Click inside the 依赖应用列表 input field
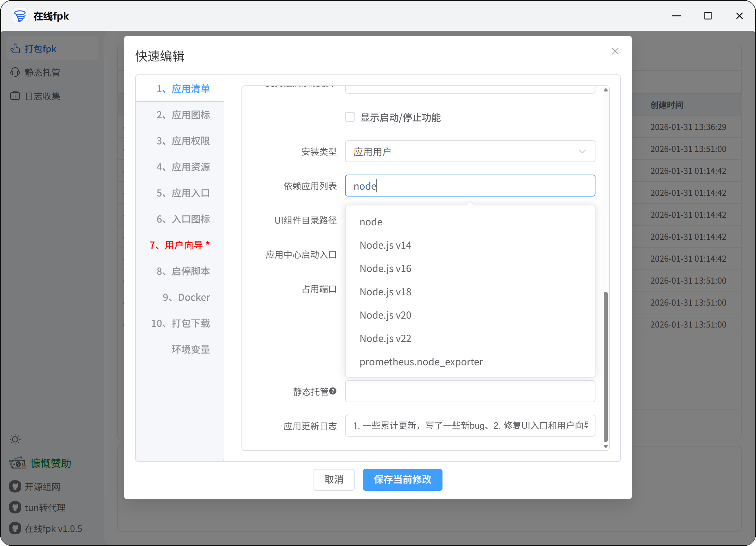Screen dimensions: 756x546 coord(470,186)
